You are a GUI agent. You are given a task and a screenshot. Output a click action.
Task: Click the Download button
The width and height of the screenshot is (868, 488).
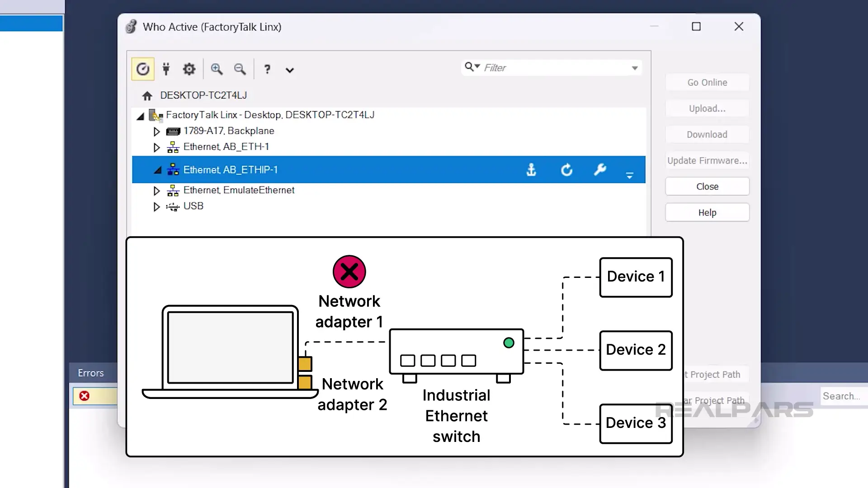707,135
